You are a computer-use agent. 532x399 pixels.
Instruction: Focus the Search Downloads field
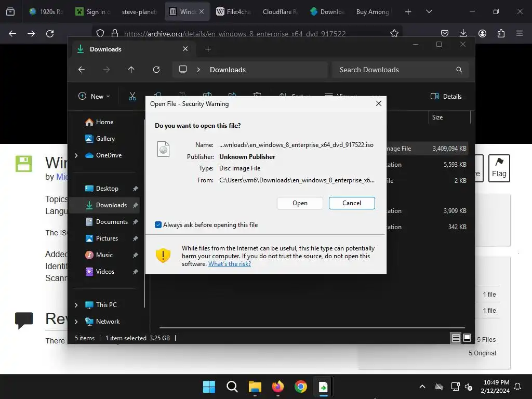click(x=401, y=70)
